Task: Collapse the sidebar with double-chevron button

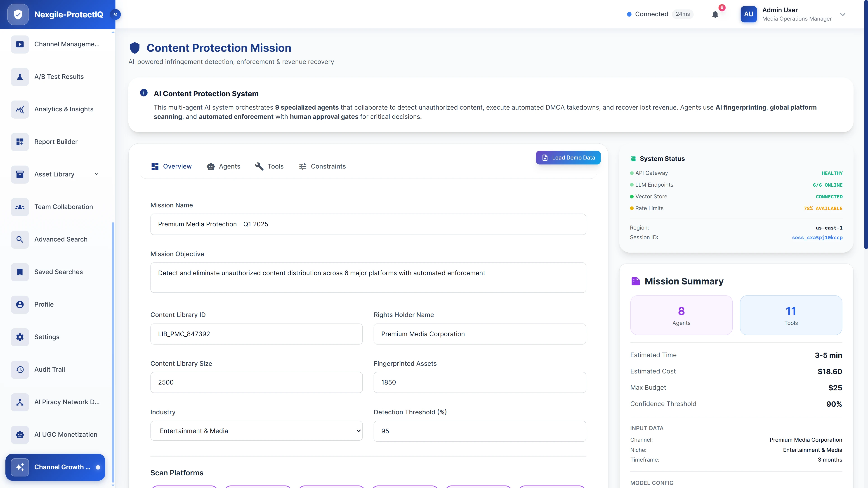Action: click(x=115, y=14)
